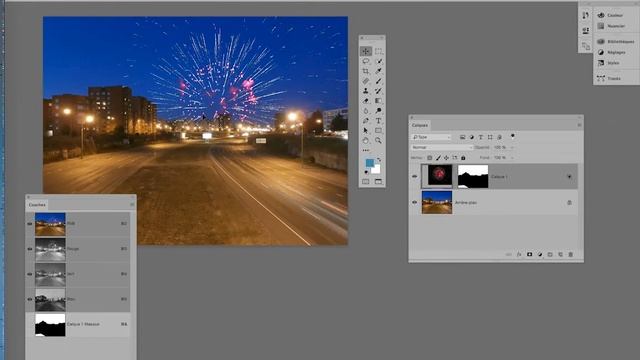Viewport: 640px width, 360px height.
Task: Lock image pixels with brush icon
Action: [438, 158]
